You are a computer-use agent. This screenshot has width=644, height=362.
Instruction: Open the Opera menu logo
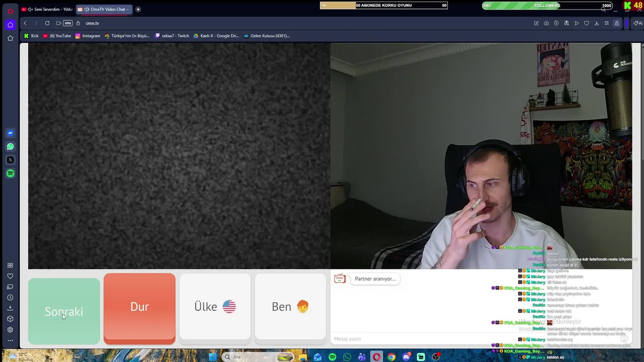pyautogui.click(x=10, y=11)
